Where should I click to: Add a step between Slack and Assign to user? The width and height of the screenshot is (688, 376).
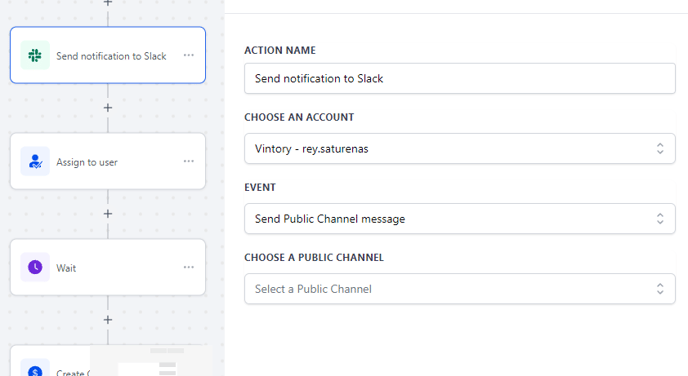pyautogui.click(x=108, y=108)
